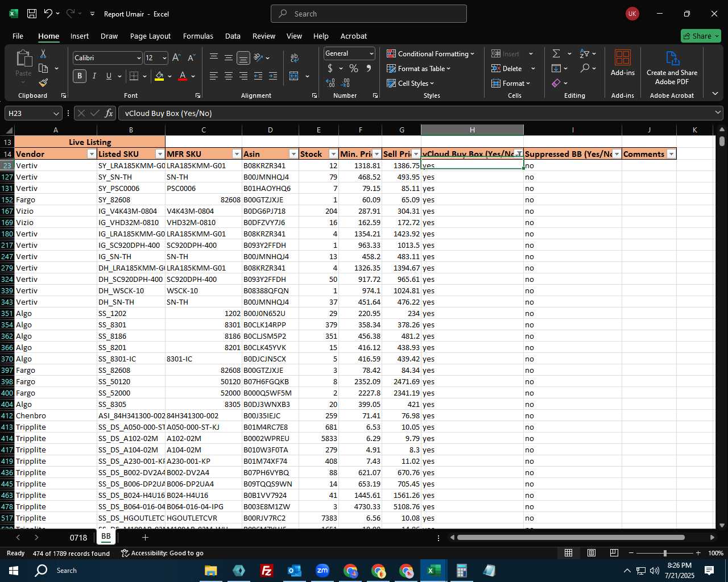
Task: Click the Undo arrow icon
Action: [48, 14]
